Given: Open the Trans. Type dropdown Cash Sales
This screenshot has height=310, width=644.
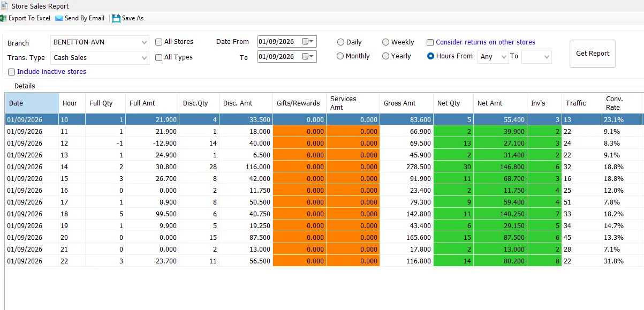Looking at the screenshot, I should click(x=100, y=57).
